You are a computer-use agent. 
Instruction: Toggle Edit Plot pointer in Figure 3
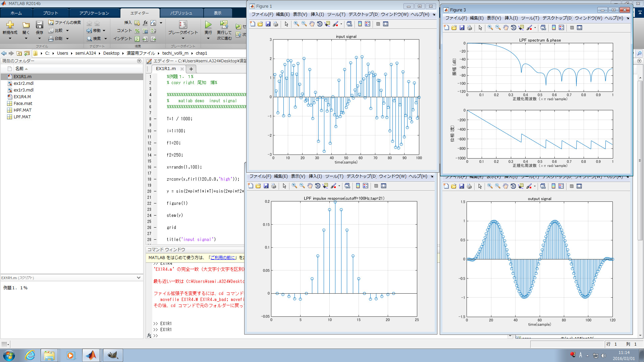click(x=480, y=27)
